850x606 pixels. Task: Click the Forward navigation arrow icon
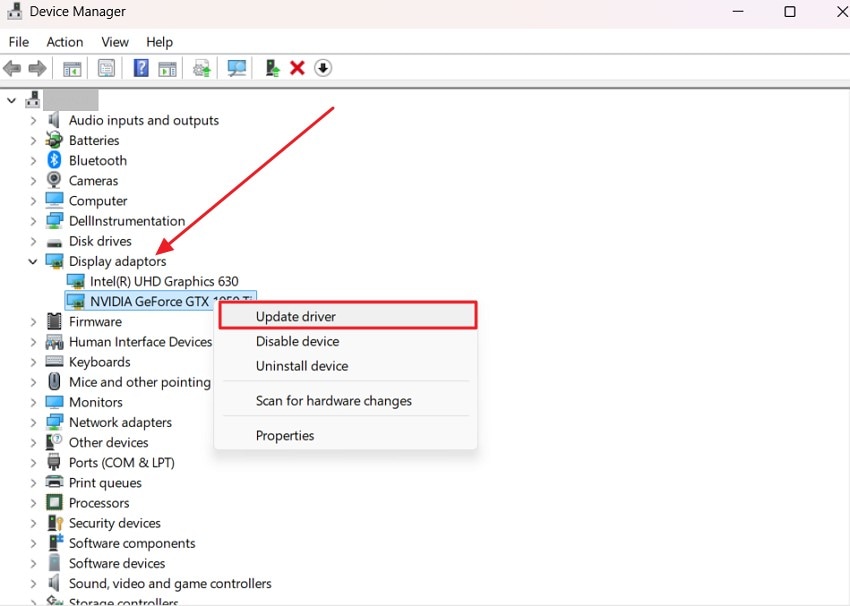36,67
